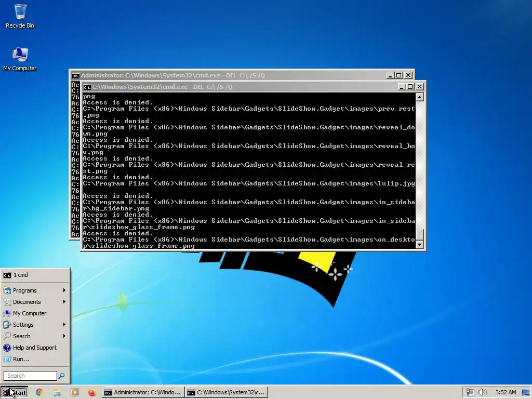Click the Documents icon in the start menu
This screenshot has width=532, height=399.
[7, 302]
